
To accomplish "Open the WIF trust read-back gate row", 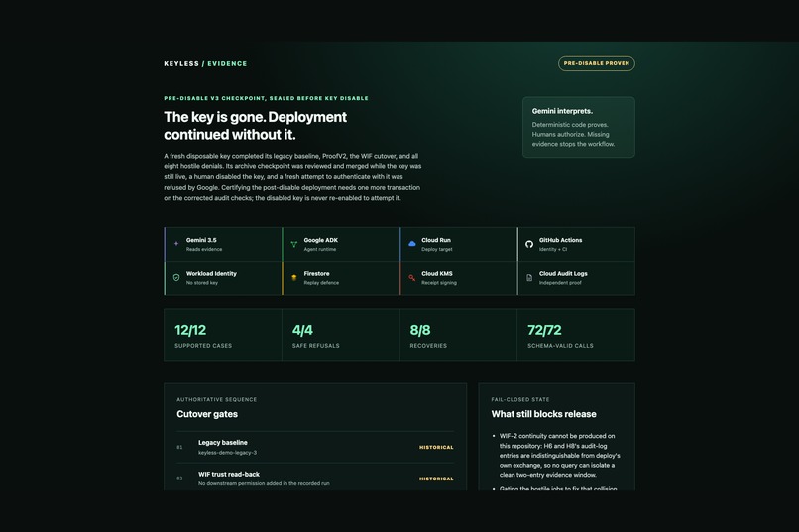I will click(x=315, y=479).
